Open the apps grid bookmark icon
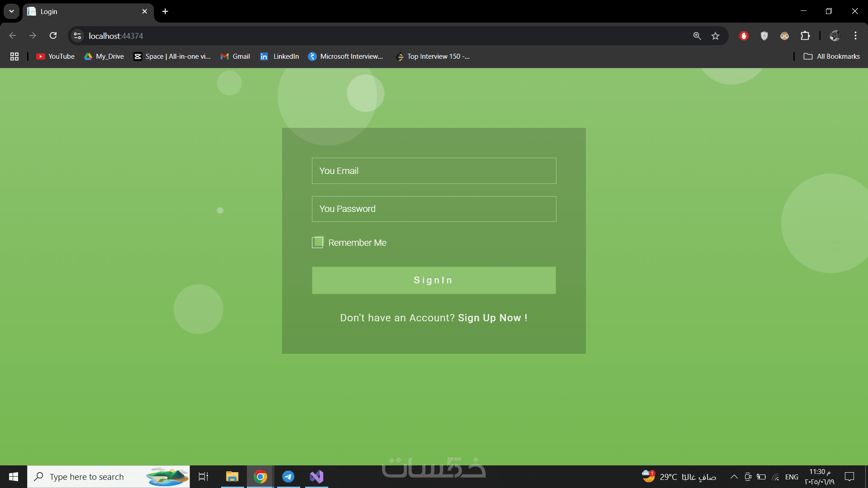Viewport: 868px width, 488px height. coord(14,56)
